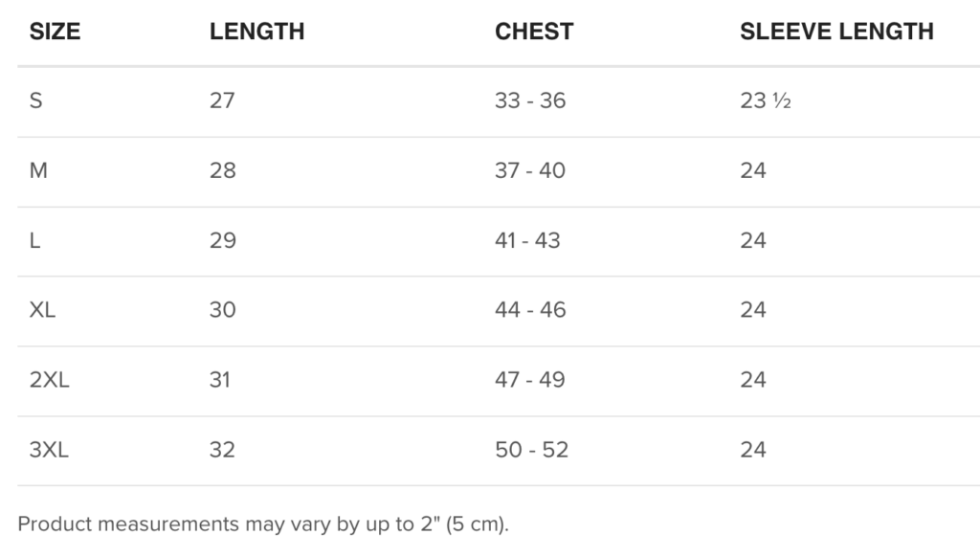Select chest range 47 - 49
Viewport: 980px width, 557px height.
pyautogui.click(x=530, y=380)
